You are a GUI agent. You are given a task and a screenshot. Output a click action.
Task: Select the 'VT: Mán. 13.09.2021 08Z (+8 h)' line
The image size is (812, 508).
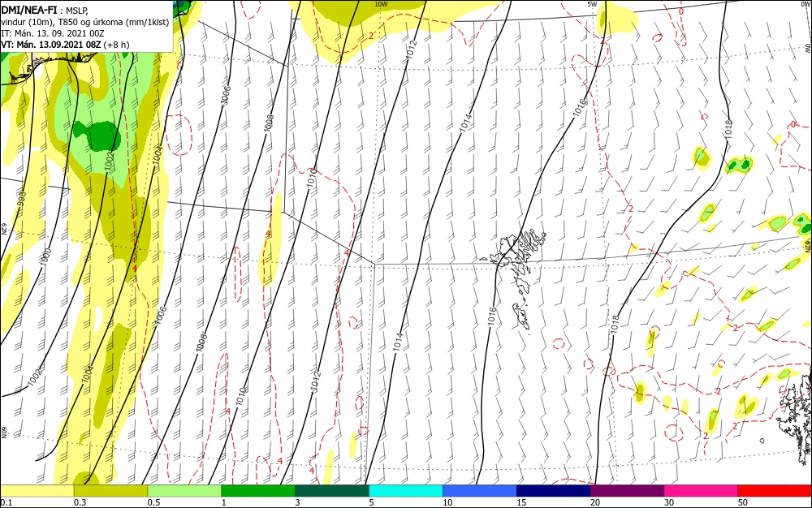click(65, 45)
